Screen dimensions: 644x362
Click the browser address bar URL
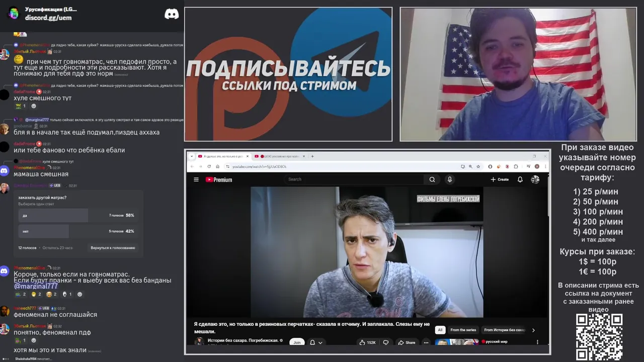point(259,166)
